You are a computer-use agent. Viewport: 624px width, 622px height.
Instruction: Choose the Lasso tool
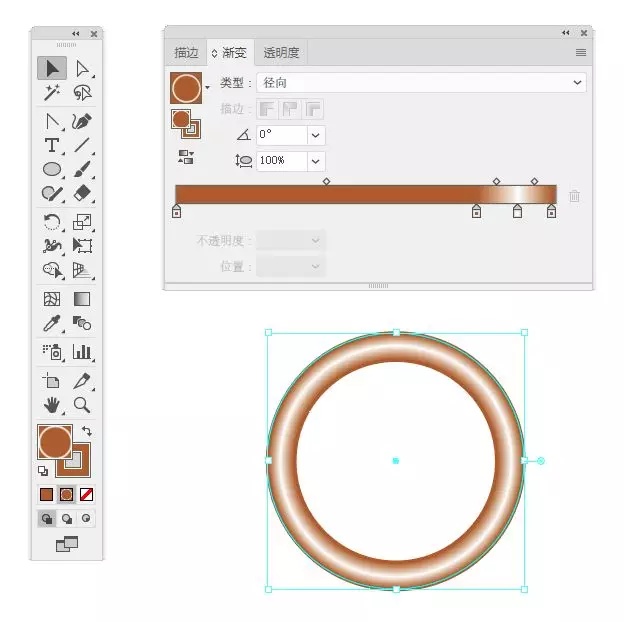[x=82, y=93]
